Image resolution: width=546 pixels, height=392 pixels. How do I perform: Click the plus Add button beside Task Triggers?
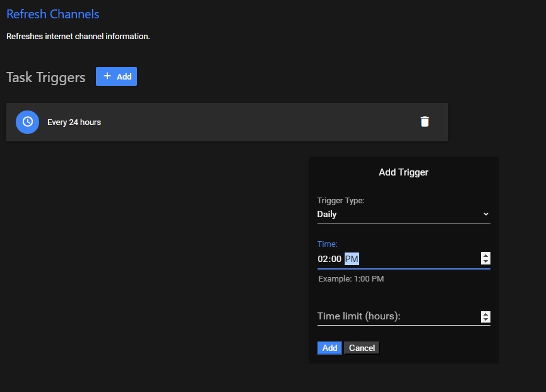(116, 76)
